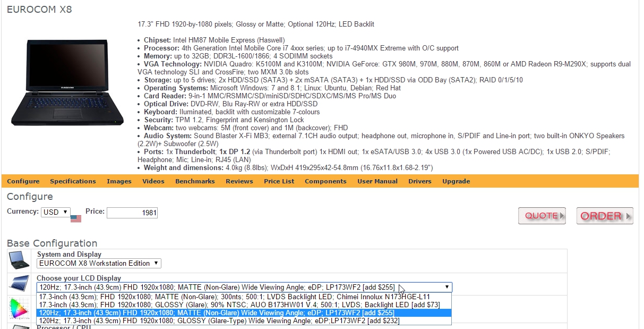The height and width of the screenshot is (329, 644).
Task: Choose the 120Hz MATTE LP173WF2 add $255 option
Action: (x=244, y=313)
